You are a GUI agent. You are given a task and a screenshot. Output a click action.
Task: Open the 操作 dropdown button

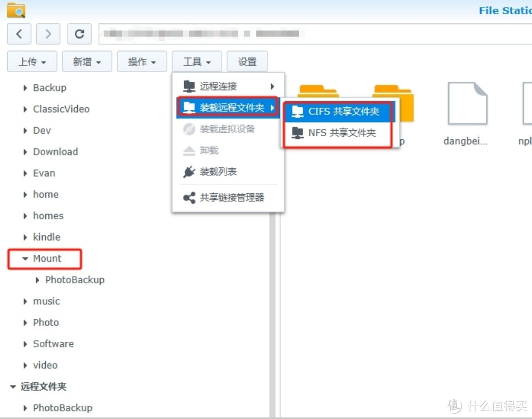(x=142, y=62)
